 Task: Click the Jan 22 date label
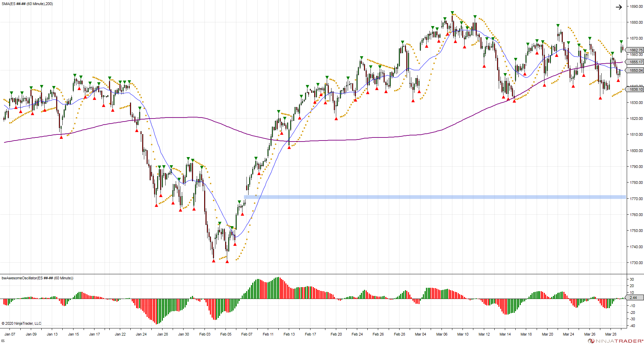click(x=120, y=334)
